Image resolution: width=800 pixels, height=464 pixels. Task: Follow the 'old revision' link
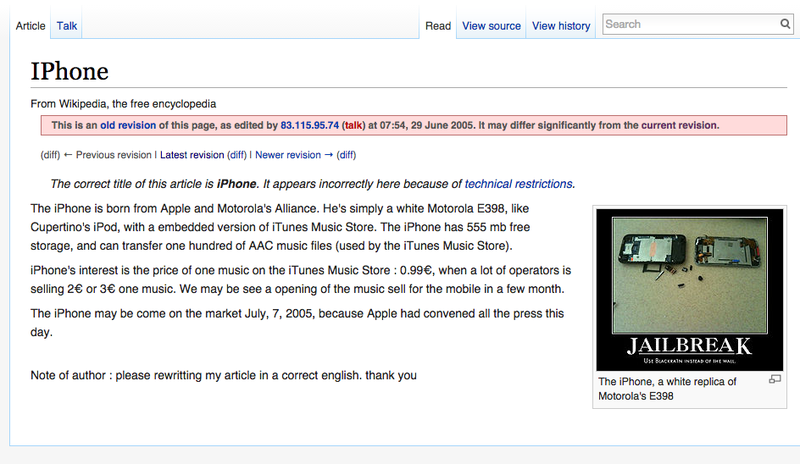[128, 126]
